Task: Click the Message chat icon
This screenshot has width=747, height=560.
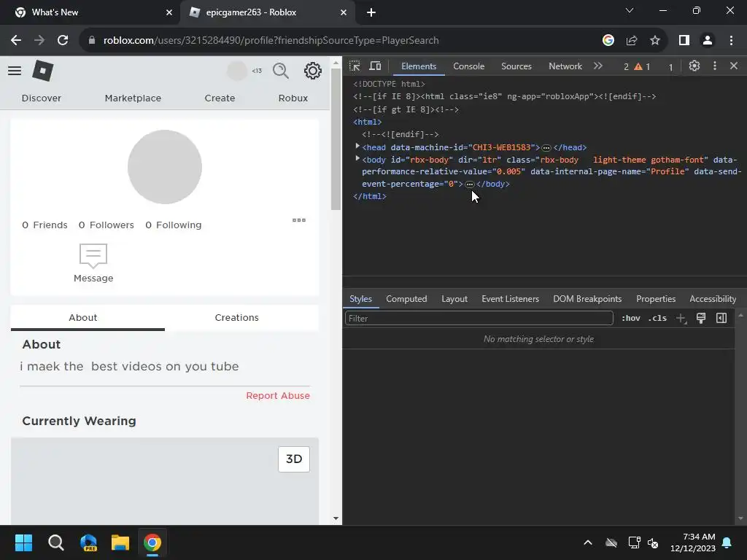Action: point(93,256)
